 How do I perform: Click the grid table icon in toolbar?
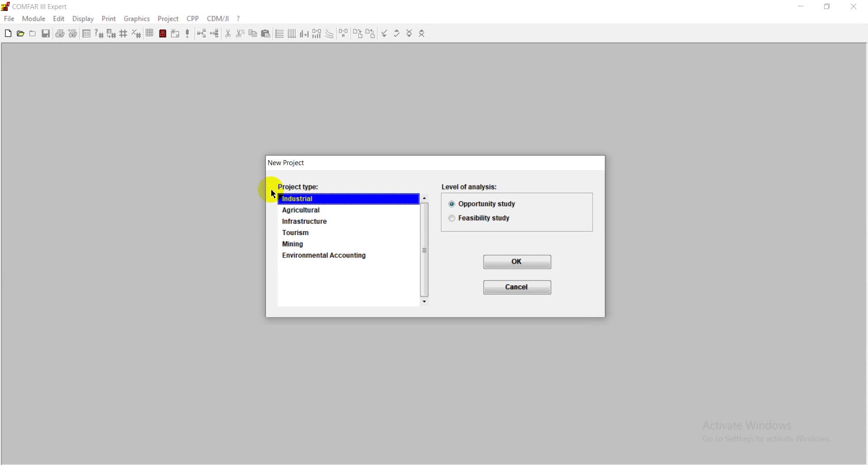[150, 33]
